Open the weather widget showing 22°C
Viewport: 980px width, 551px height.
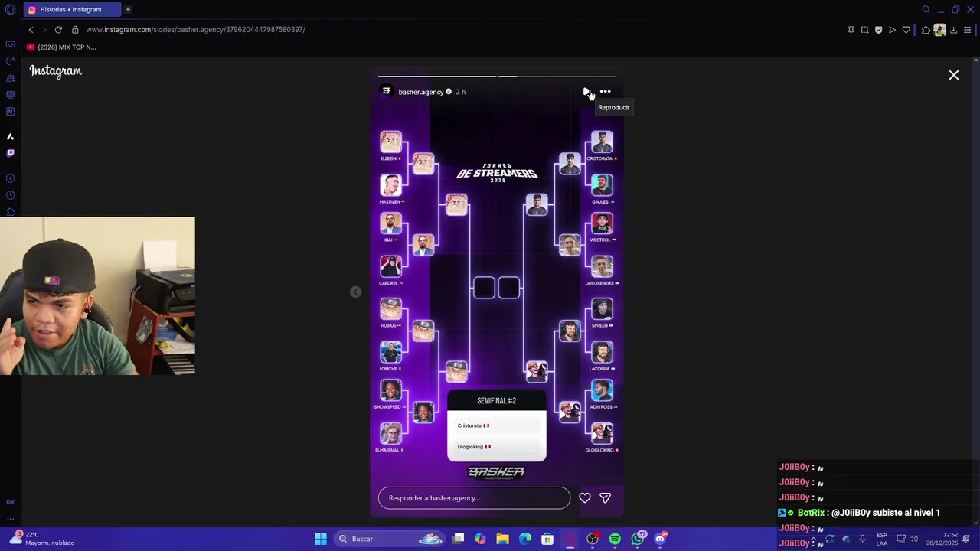click(x=43, y=539)
